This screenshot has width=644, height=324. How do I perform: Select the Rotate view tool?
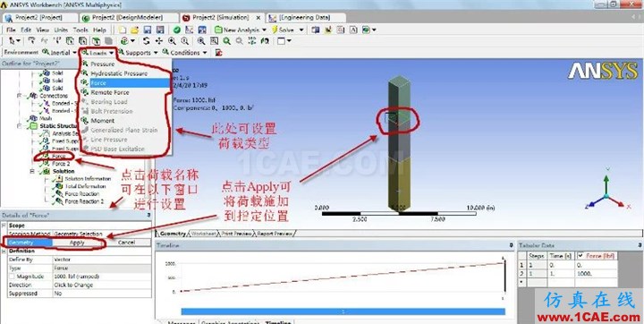(146, 41)
